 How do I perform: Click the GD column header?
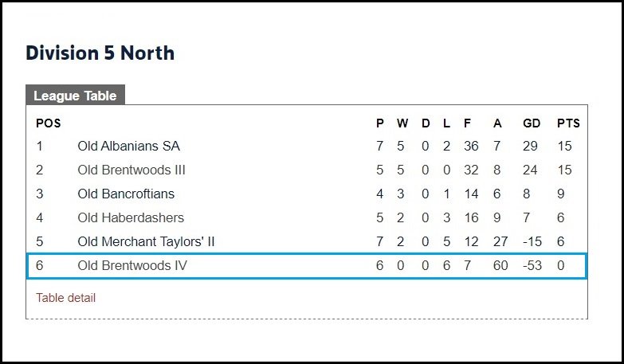click(x=532, y=123)
